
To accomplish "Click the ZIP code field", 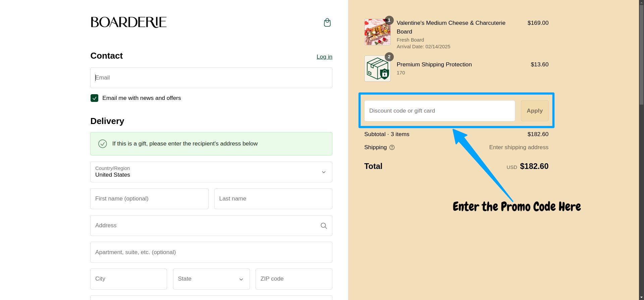I will (x=294, y=279).
